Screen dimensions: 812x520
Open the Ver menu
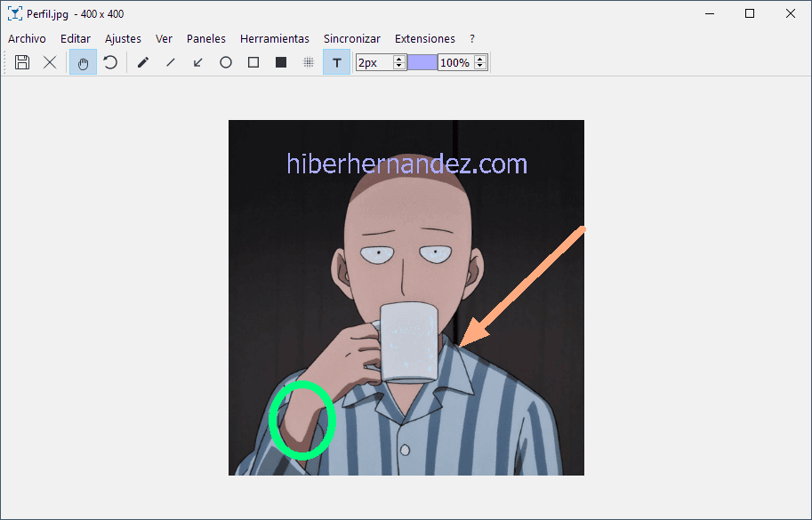[x=164, y=39]
